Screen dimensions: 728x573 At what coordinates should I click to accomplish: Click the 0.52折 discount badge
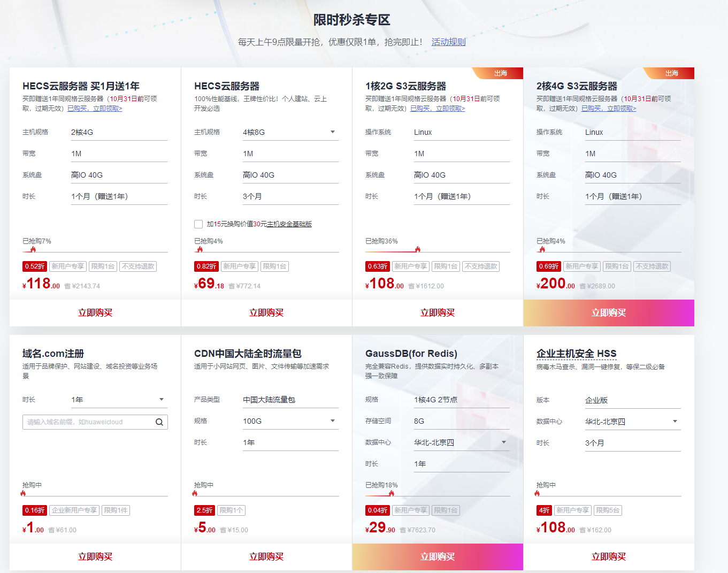(x=35, y=266)
